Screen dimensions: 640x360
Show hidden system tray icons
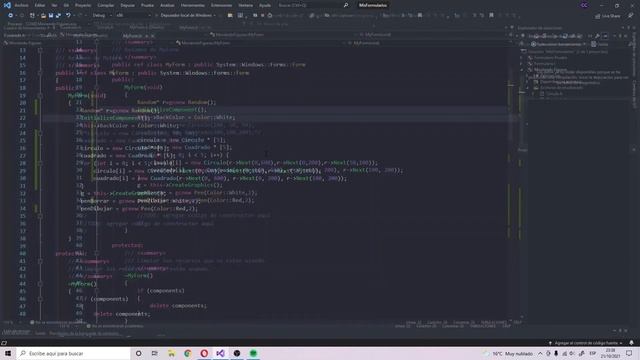point(540,353)
